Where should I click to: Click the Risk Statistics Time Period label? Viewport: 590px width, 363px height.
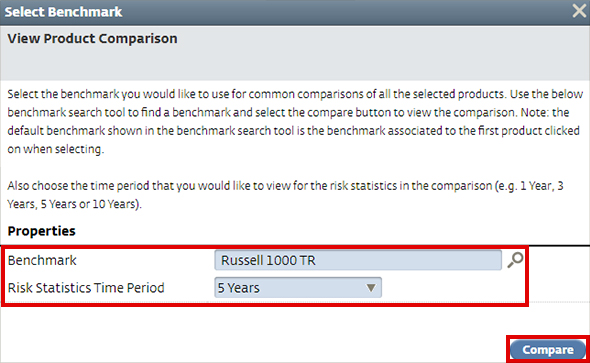[x=86, y=288]
